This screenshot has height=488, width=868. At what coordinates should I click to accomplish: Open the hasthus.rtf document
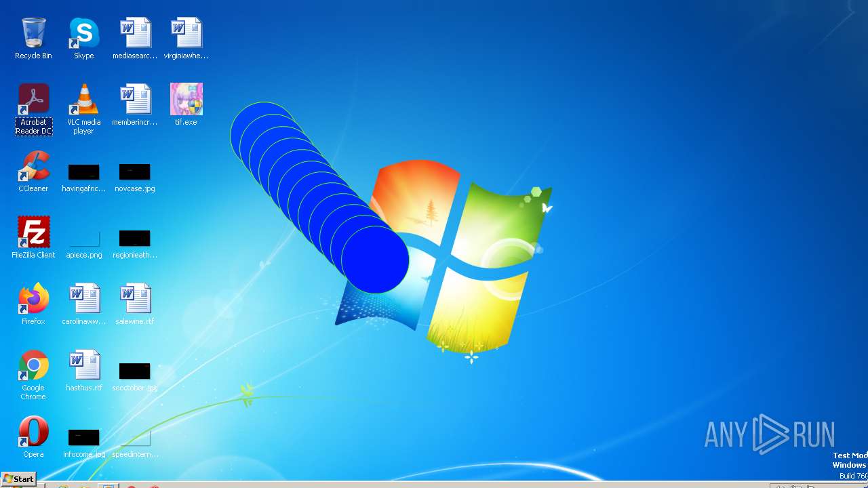(x=84, y=371)
